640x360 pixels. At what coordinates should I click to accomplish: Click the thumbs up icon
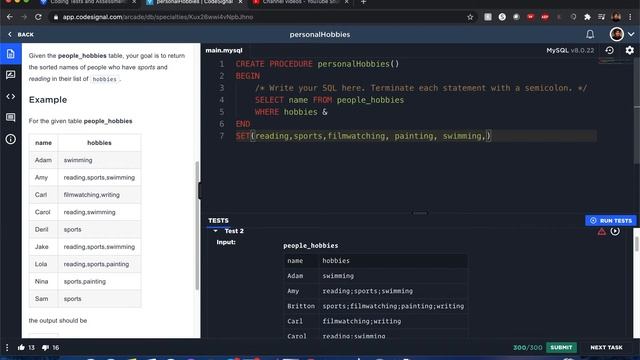click(x=21, y=347)
